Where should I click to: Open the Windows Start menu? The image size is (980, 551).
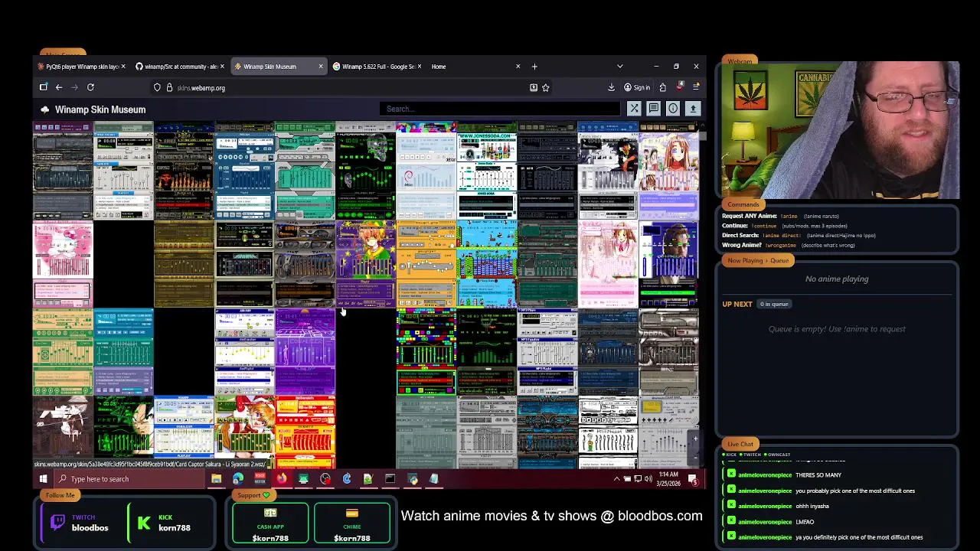coord(44,479)
